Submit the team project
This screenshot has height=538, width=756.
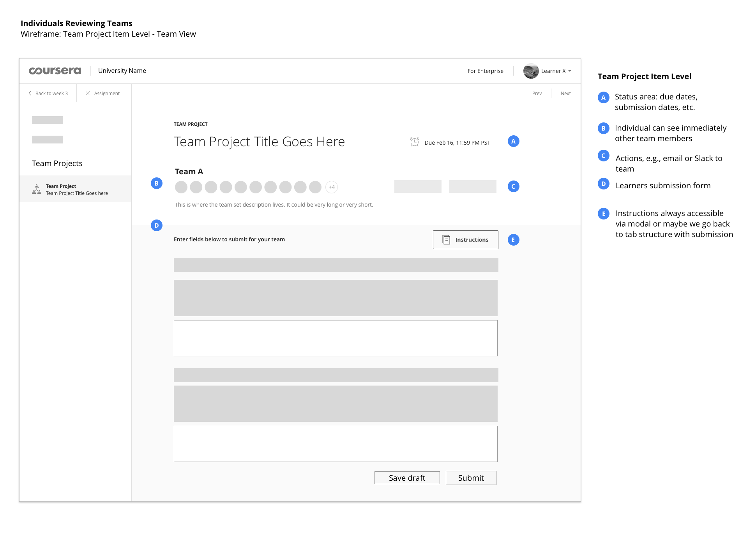tap(471, 478)
